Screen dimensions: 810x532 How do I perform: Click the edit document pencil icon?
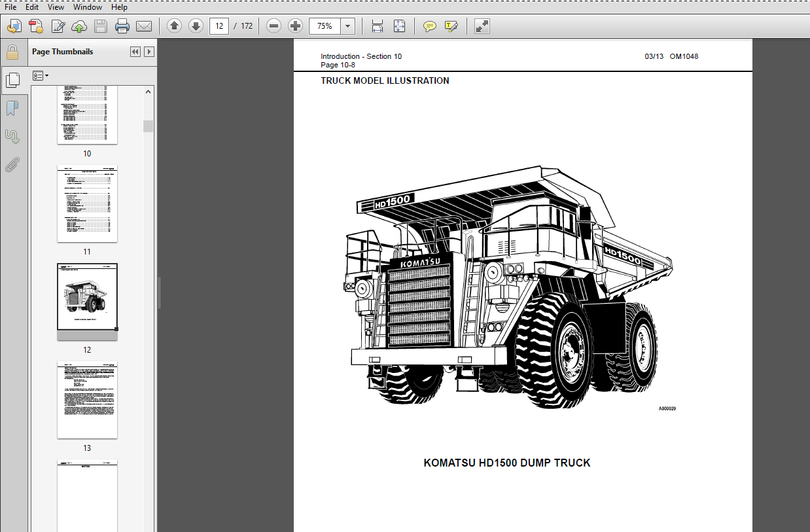[x=58, y=26]
